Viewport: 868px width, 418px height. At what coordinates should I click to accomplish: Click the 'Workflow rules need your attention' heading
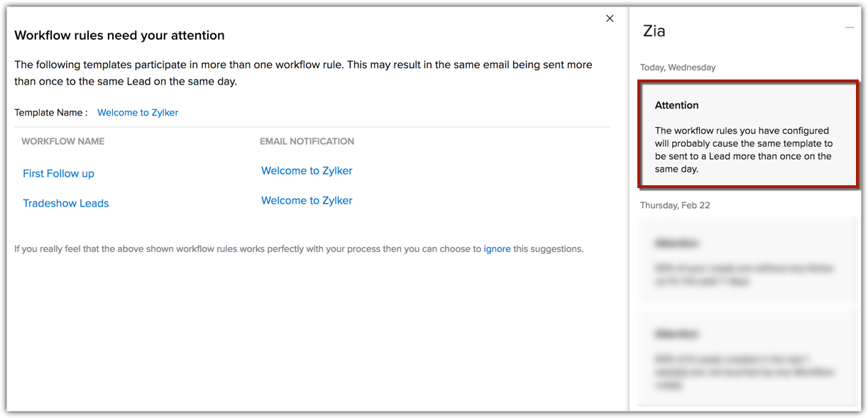[119, 35]
